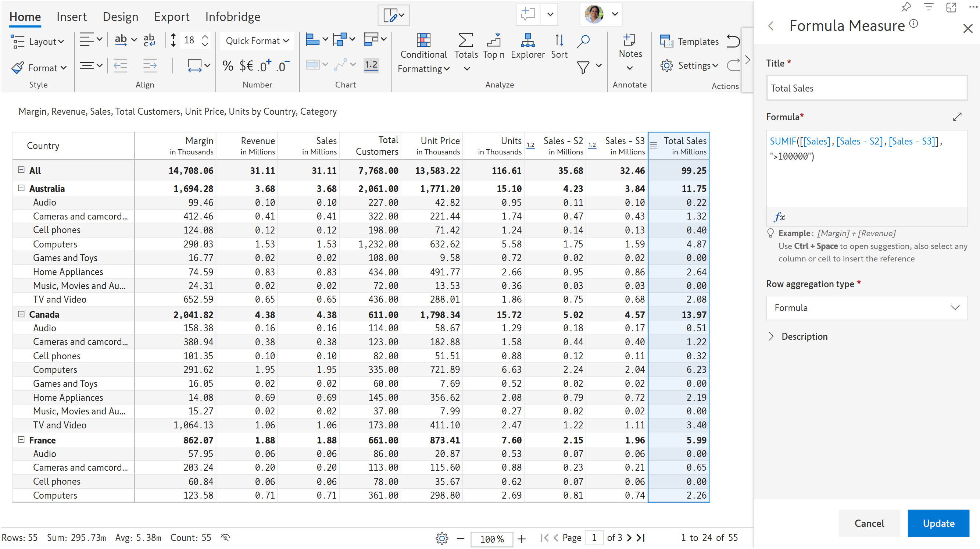The width and height of the screenshot is (980, 549).
Task: Open the Infobridge tab
Action: (232, 17)
